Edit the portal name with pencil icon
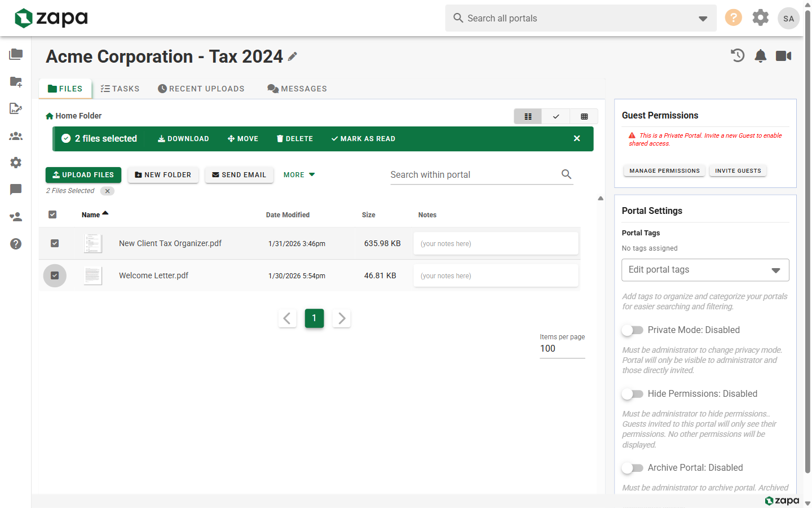This screenshot has height=508, width=812. click(292, 56)
